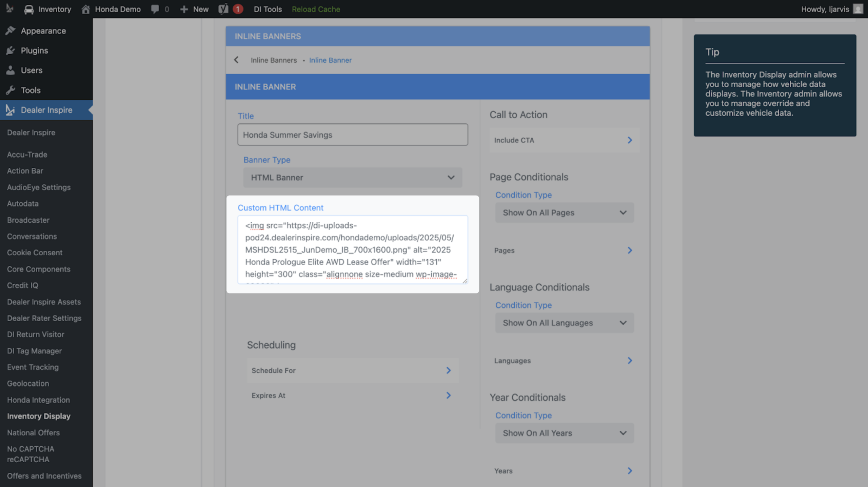Open Action Bar settings
This screenshot has height=487, width=868.
[x=25, y=171]
